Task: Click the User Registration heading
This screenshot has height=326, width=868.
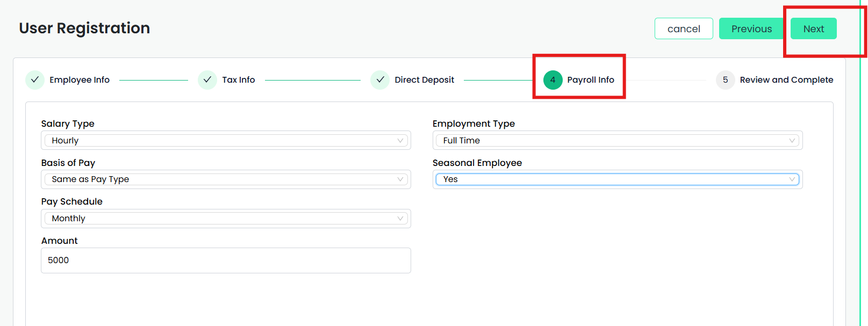Action: [x=84, y=28]
